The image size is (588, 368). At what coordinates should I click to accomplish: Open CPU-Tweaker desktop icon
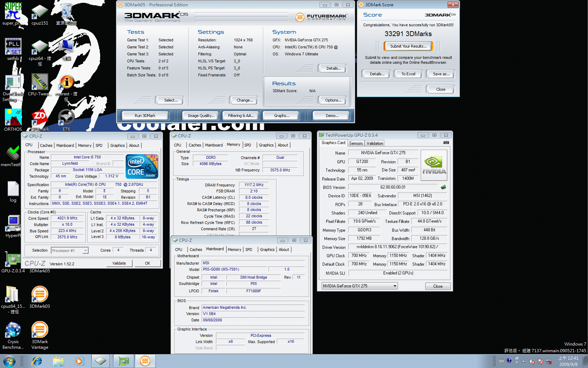(40, 84)
